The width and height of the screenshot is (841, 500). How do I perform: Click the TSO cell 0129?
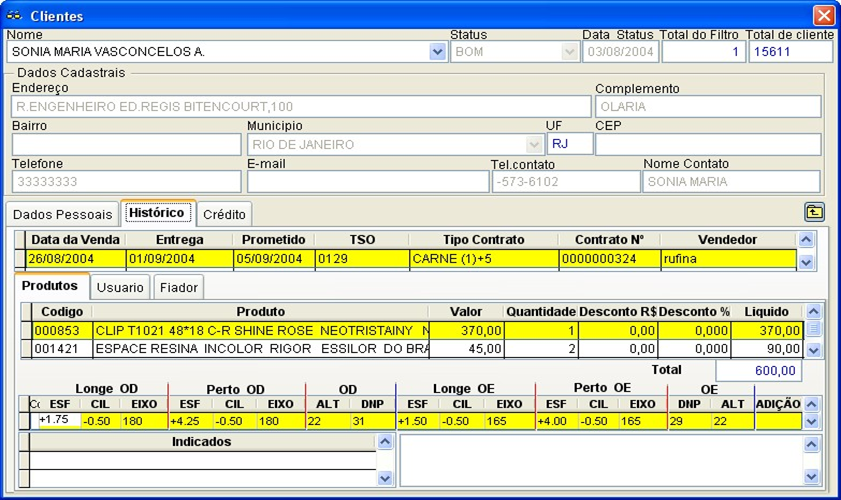[362, 259]
